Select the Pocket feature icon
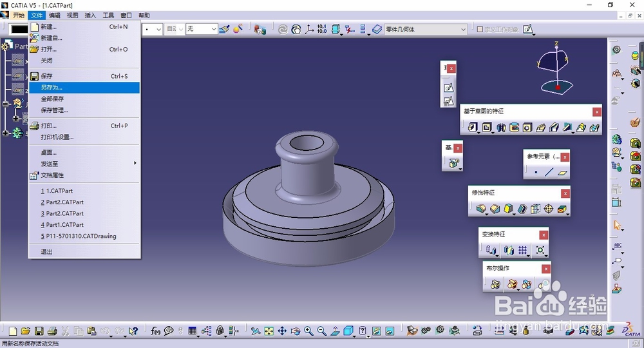Screen dimensions: 644x348 (487, 128)
